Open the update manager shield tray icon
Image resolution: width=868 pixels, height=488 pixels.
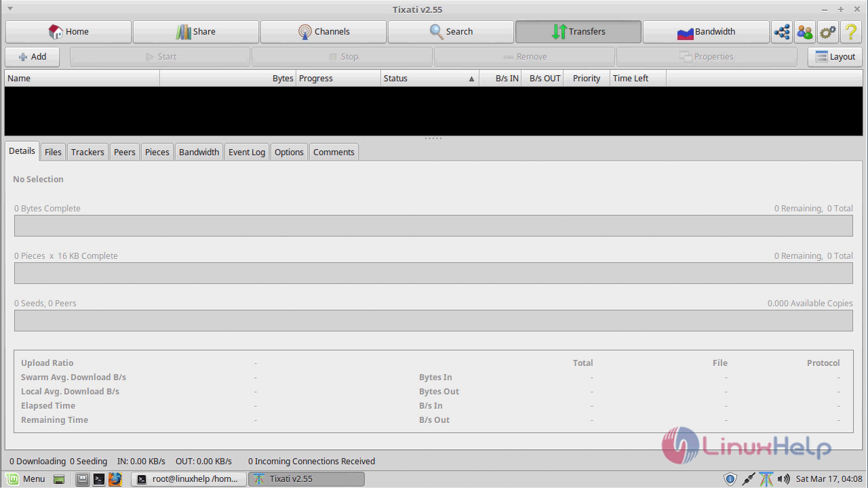coord(730,479)
